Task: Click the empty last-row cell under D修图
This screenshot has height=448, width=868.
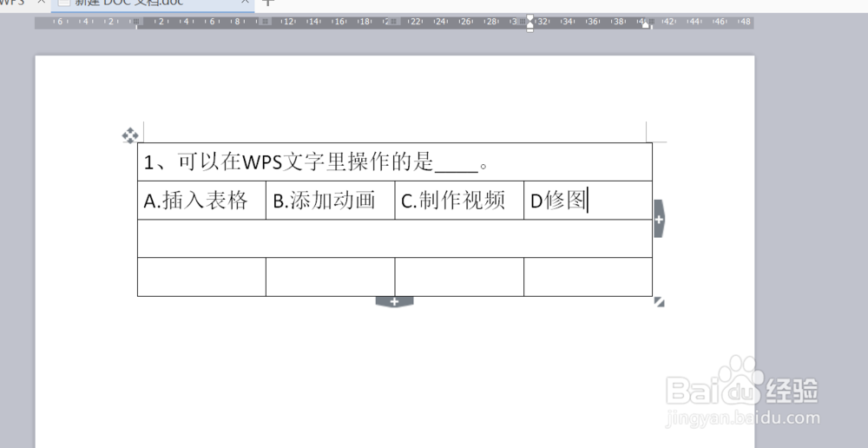Action: (588, 277)
